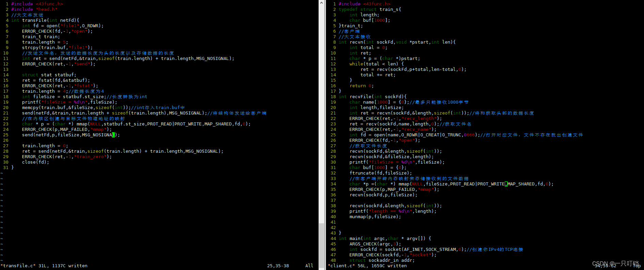
Task: Click the "All" indicator in the left status line
Action: (x=309, y=266)
